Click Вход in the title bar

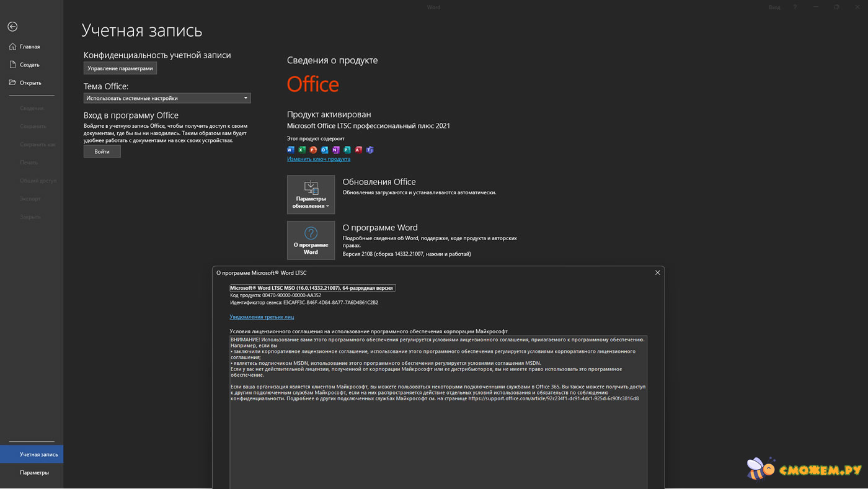(x=774, y=7)
